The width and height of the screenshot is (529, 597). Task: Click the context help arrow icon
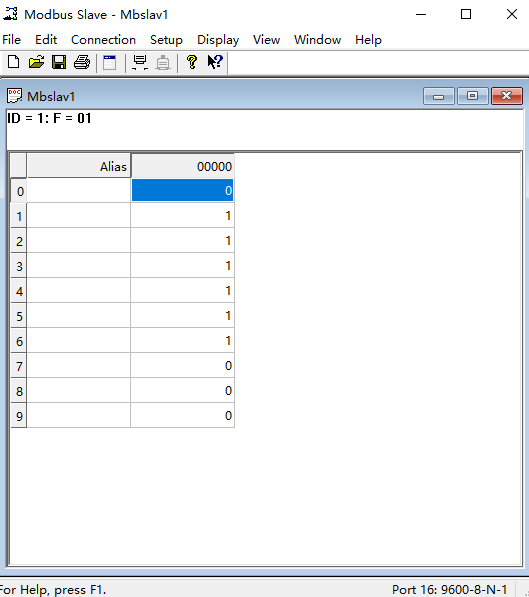pos(215,62)
